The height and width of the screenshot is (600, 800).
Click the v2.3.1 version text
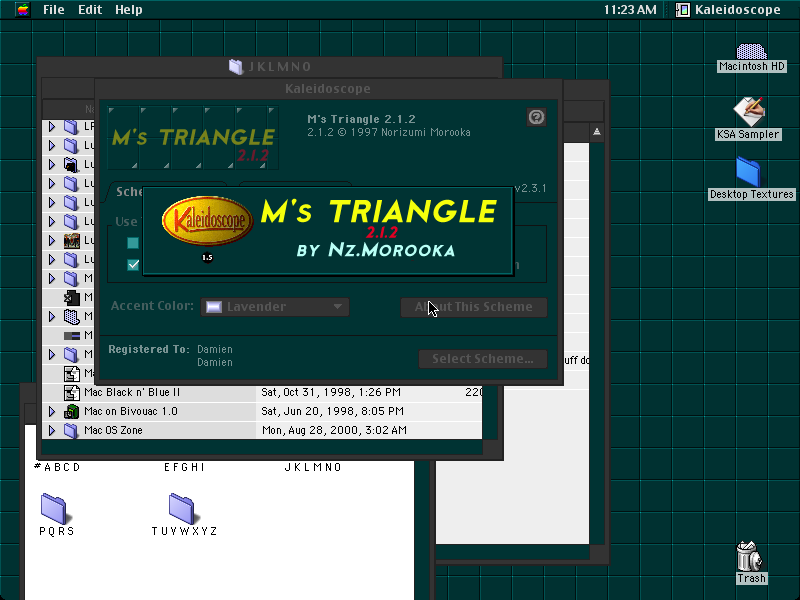[x=531, y=188]
